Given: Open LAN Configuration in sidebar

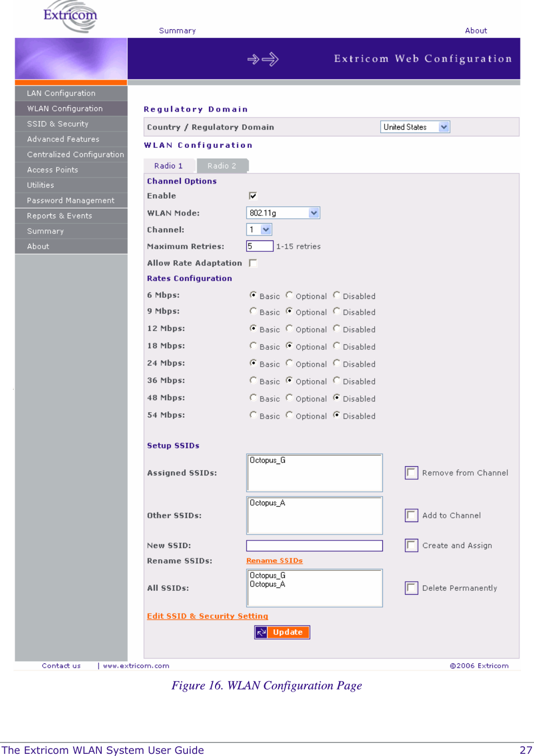Looking at the screenshot, I should (71, 93).
